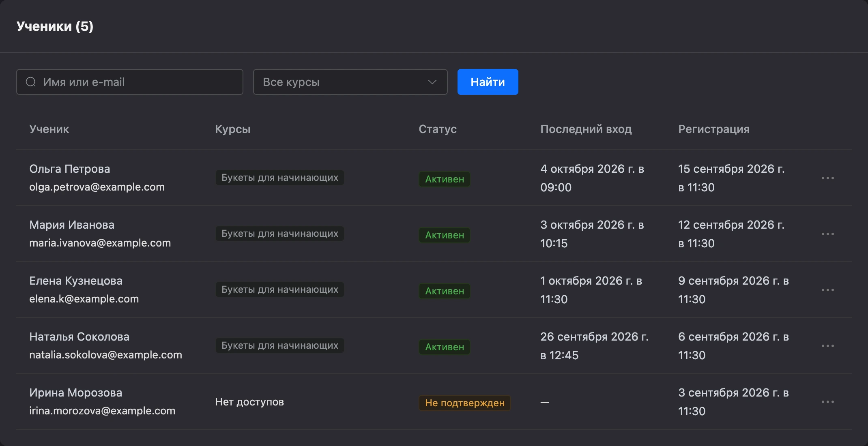This screenshot has height=446, width=868.
Task: Click Букеты для начинающих tag of Ольга Петрова
Action: tap(280, 178)
